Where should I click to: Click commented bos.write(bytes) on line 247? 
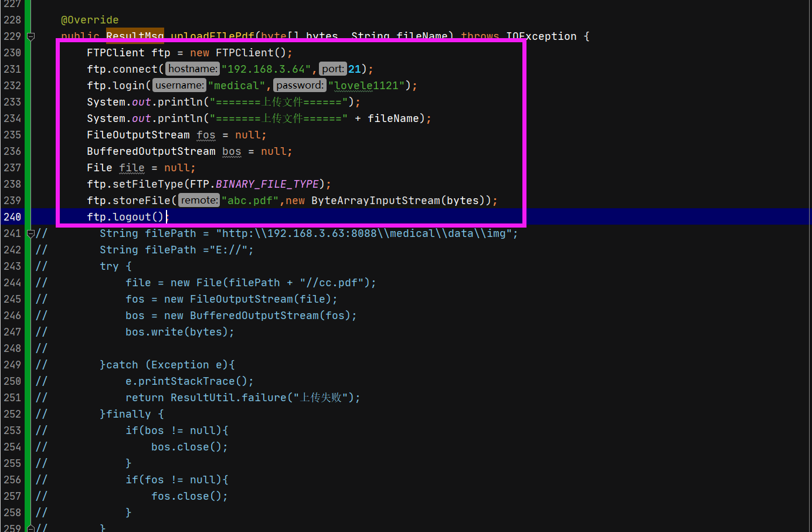177,332
